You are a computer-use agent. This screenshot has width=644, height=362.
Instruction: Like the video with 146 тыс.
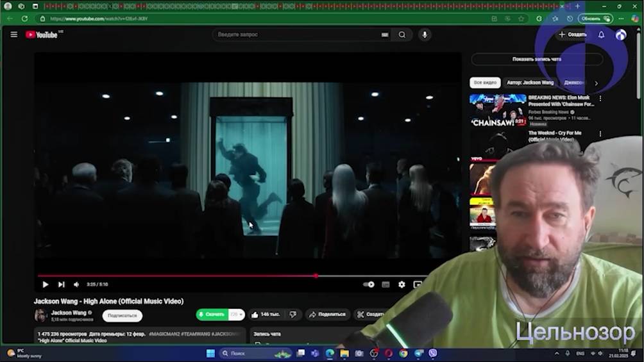click(266, 315)
